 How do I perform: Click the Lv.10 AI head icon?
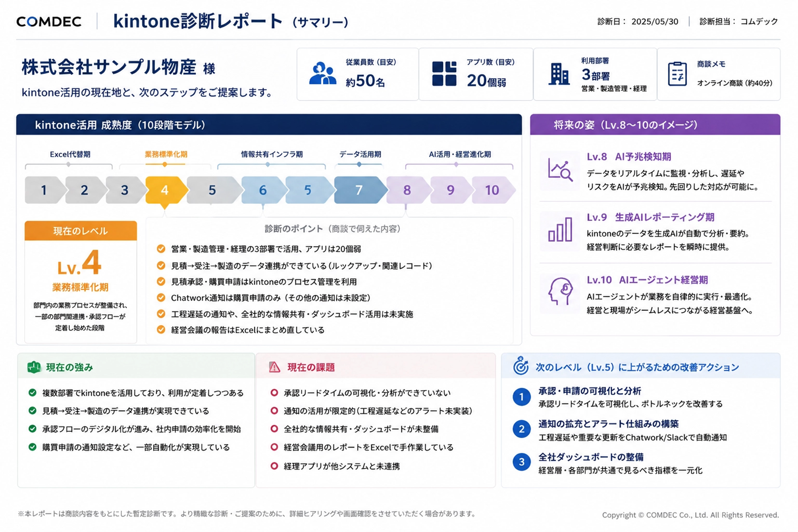coord(560,291)
